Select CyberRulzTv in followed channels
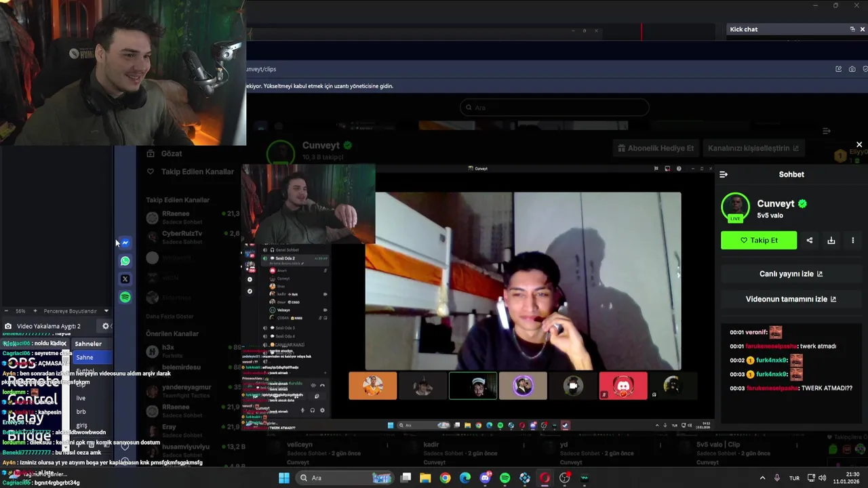 pyautogui.click(x=193, y=237)
